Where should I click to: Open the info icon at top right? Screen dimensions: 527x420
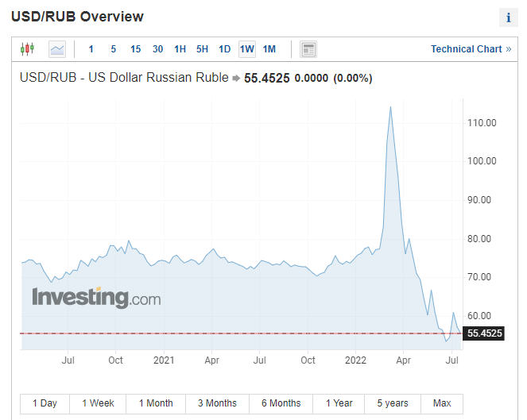click(508, 18)
